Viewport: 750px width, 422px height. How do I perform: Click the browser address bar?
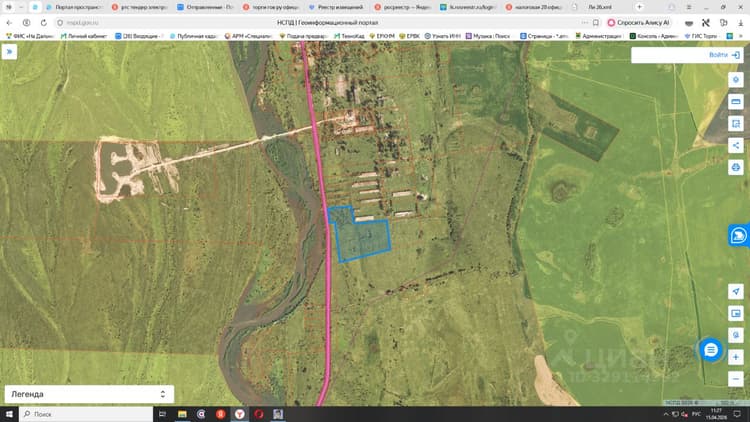point(328,22)
